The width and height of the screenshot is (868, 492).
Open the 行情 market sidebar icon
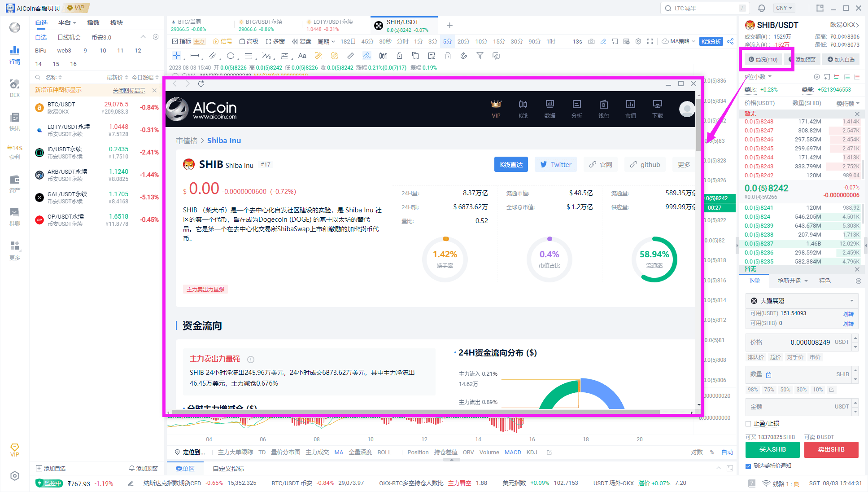click(15, 55)
